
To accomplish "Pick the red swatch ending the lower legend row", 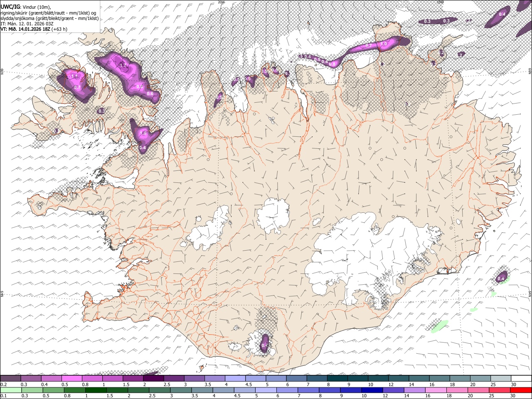I will 521,390.
